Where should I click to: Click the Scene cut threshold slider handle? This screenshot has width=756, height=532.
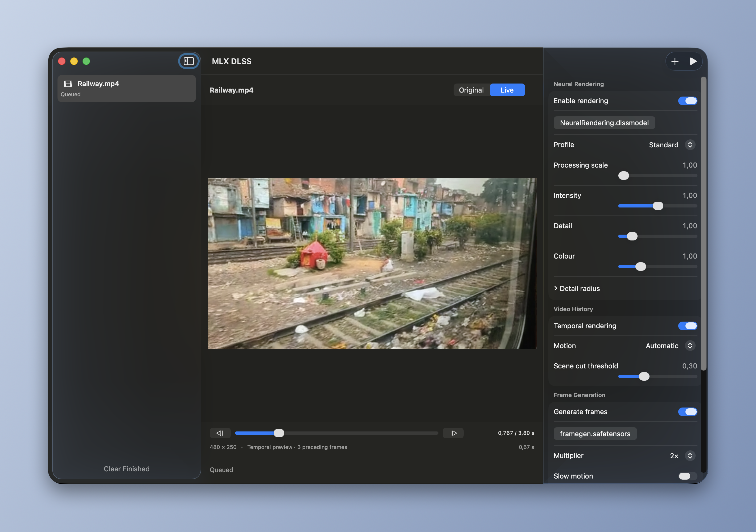[644, 376]
